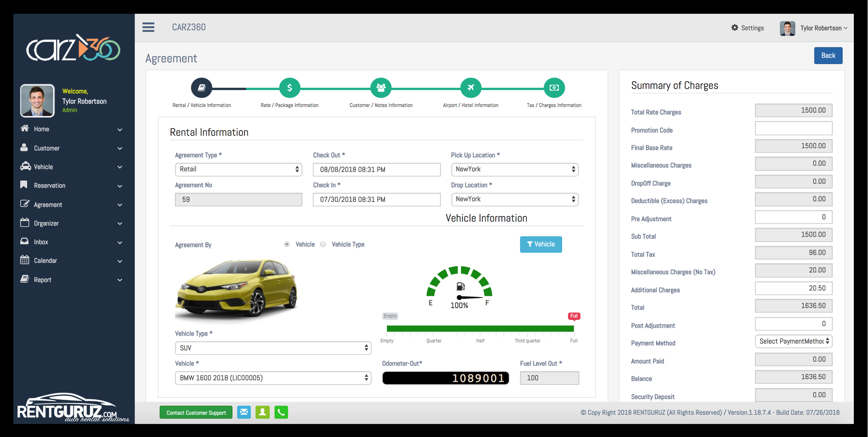Screen dimensions: 868x437
Task: Open Customer / Notes Information step icon
Action: [x=381, y=88]
